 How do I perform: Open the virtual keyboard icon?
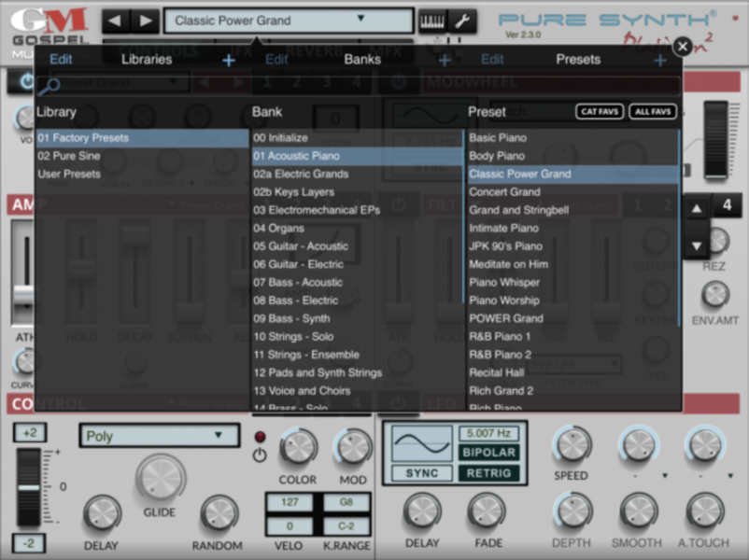tap(432, 20)
